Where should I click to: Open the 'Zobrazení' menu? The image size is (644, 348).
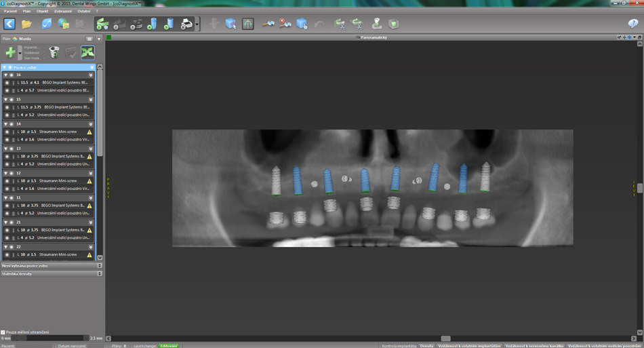pyautogui.click(x=62, y=12)
